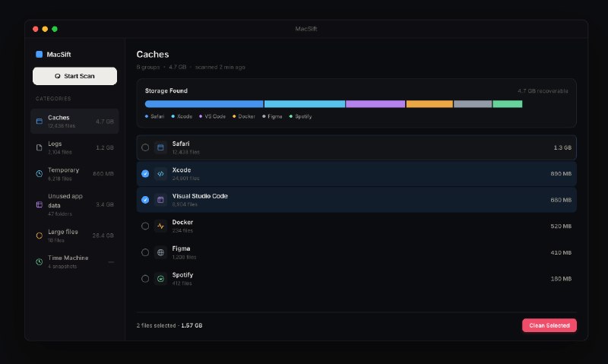Click the scanned 2 min ago text
The height and width of the screenshot is (364, 608).
pyautogui.click(x=220, y=67)
